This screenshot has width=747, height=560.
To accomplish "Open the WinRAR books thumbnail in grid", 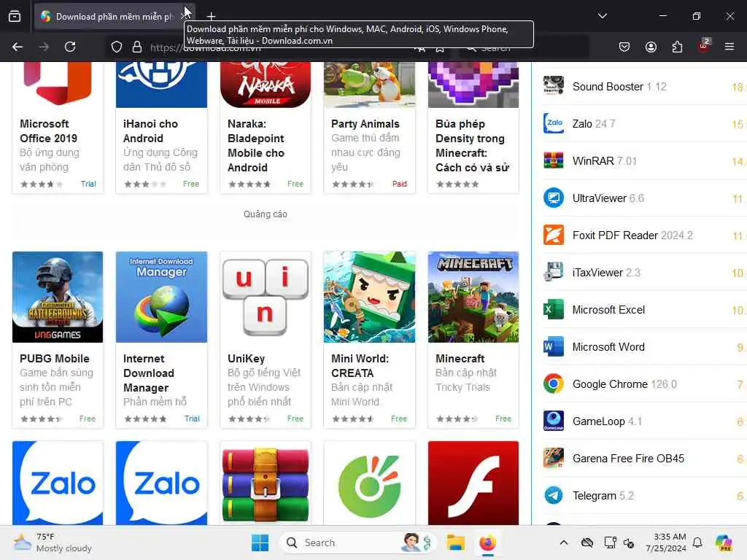I will (x=266, y=483).
